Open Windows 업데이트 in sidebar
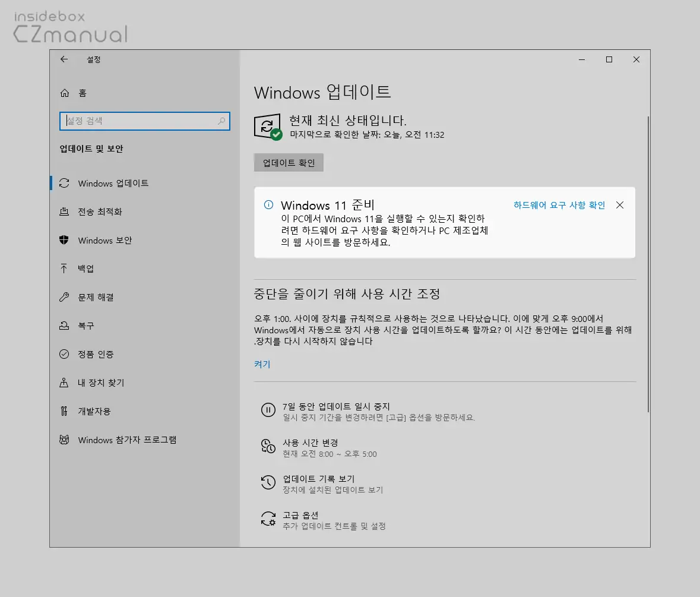This screenshot has height=597, width=700. [x=145, y=183]
